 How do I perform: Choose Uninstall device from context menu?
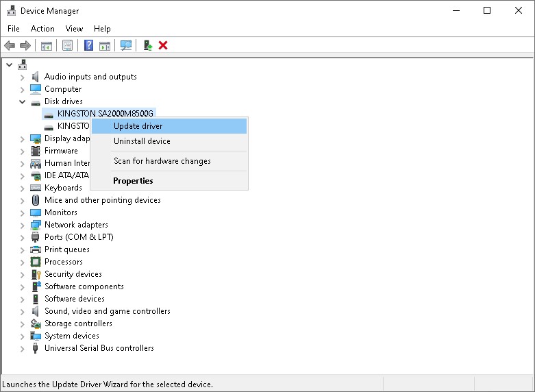169,141
